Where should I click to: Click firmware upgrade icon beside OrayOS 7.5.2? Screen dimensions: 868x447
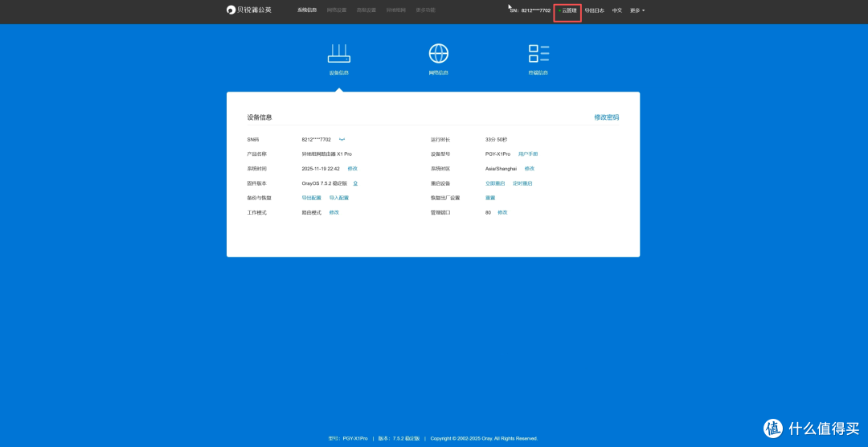click(355, 183)
